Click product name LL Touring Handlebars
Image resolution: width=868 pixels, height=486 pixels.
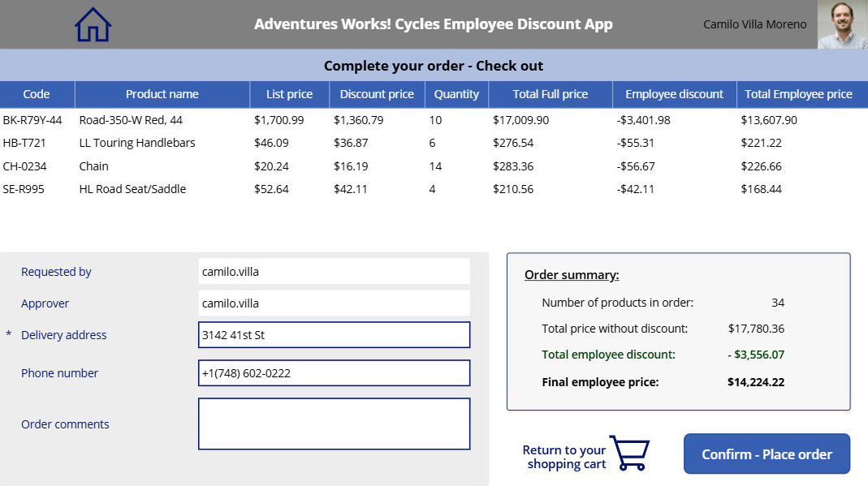137,143
